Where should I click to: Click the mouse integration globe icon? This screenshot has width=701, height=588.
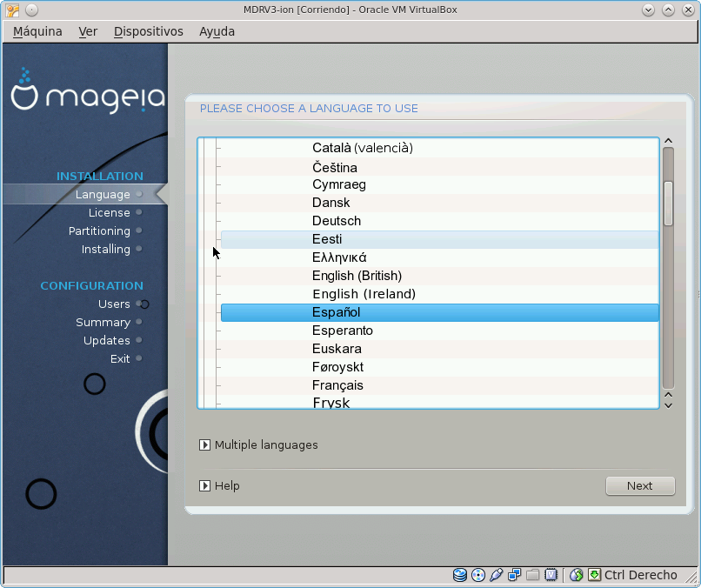coord(576,575)
